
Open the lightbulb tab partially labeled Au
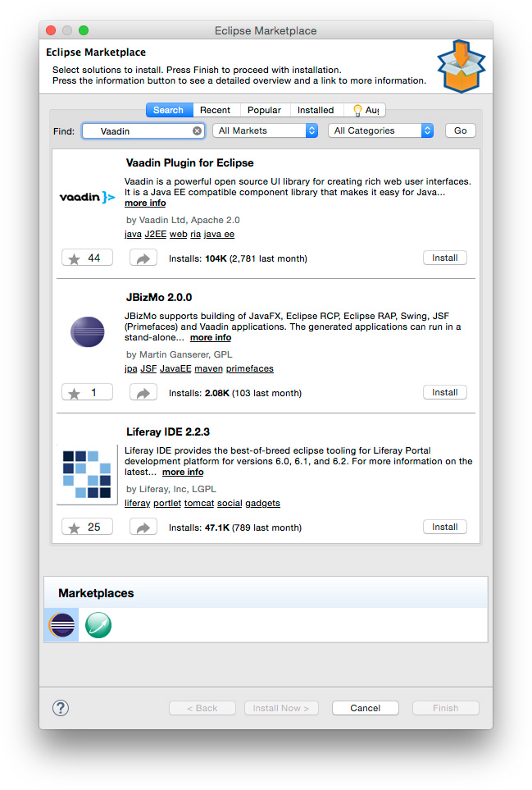tap(366, 110)
